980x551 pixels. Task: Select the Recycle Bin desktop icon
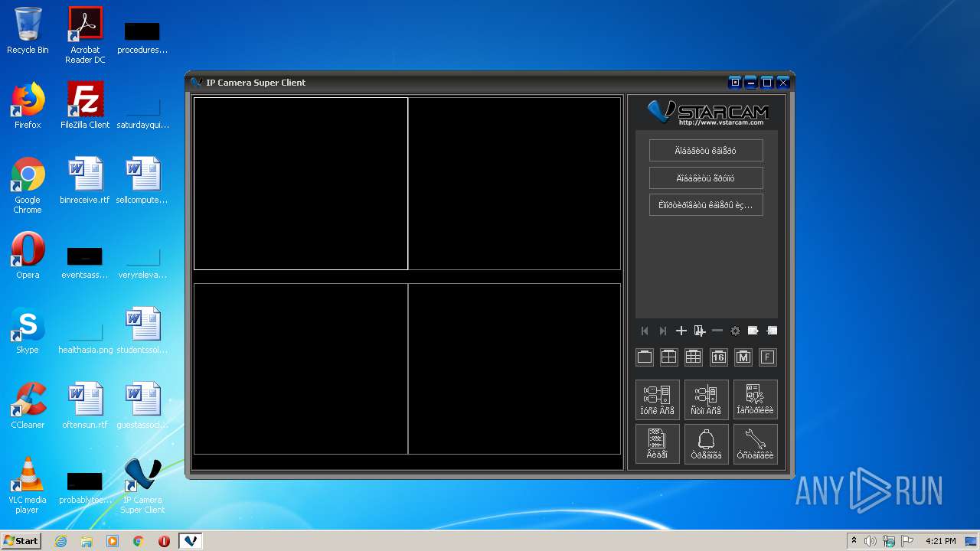pyautogui.click(x=28, y=31)
